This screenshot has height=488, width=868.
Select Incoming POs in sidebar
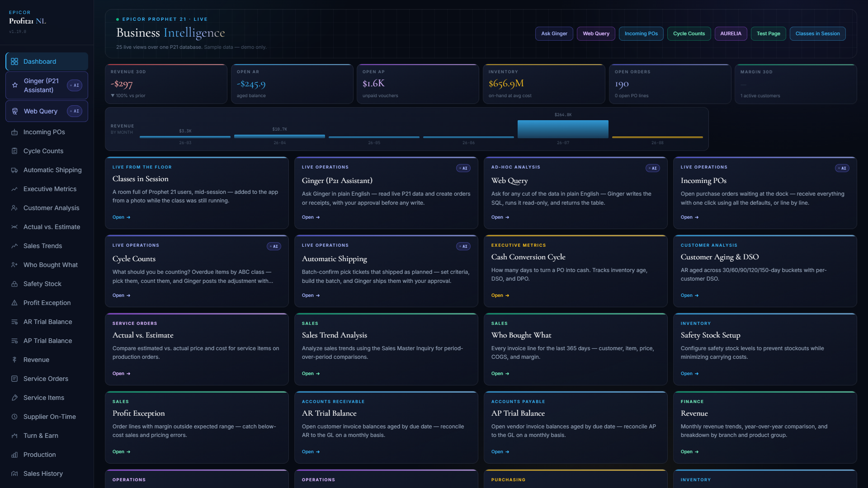(47, 132)
